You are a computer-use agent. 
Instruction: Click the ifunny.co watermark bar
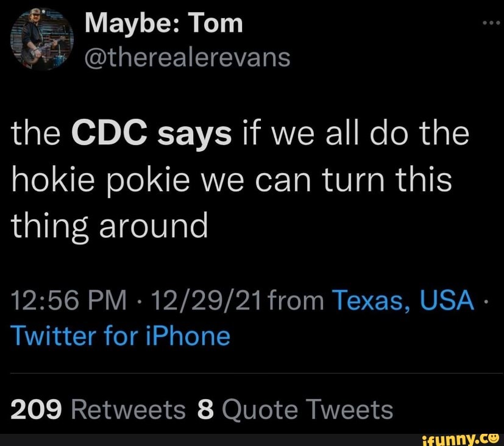point(252,438)
